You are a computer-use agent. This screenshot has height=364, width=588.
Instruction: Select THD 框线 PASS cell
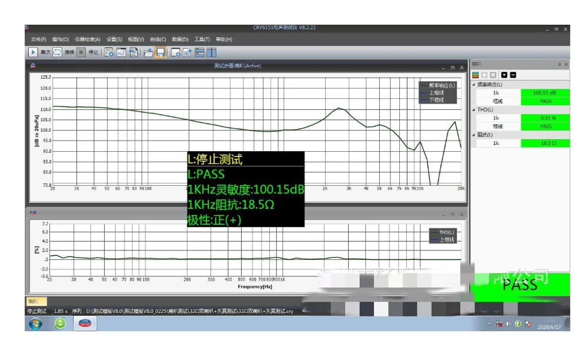coord(545,126)
